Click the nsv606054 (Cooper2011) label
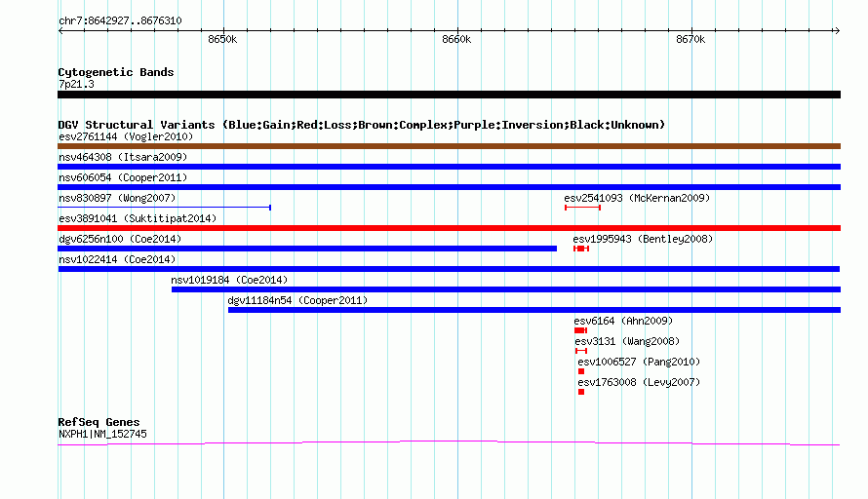The image size is (868, 499). click(123, 177)
